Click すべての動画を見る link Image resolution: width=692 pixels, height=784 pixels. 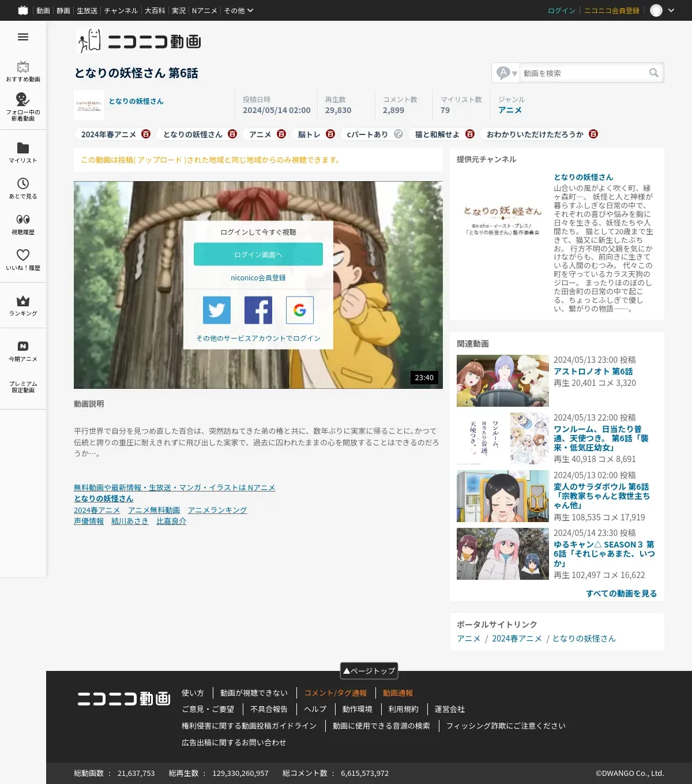click(622, 593)
